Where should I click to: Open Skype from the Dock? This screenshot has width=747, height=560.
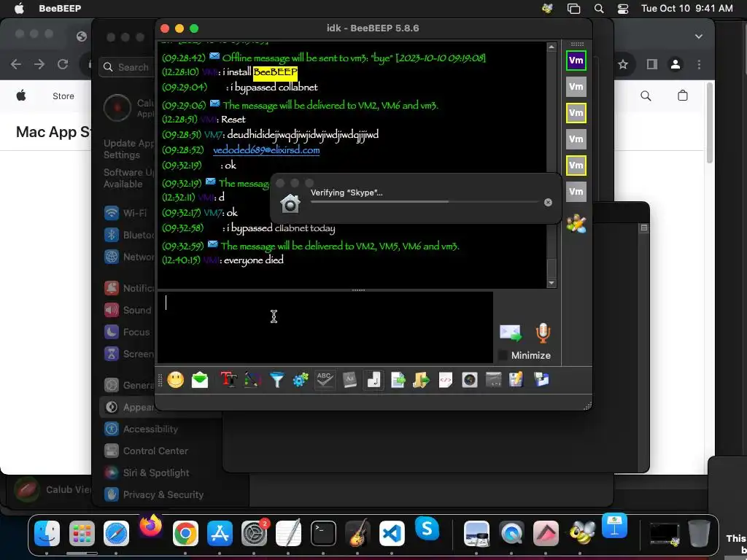[x=427, y=529]
